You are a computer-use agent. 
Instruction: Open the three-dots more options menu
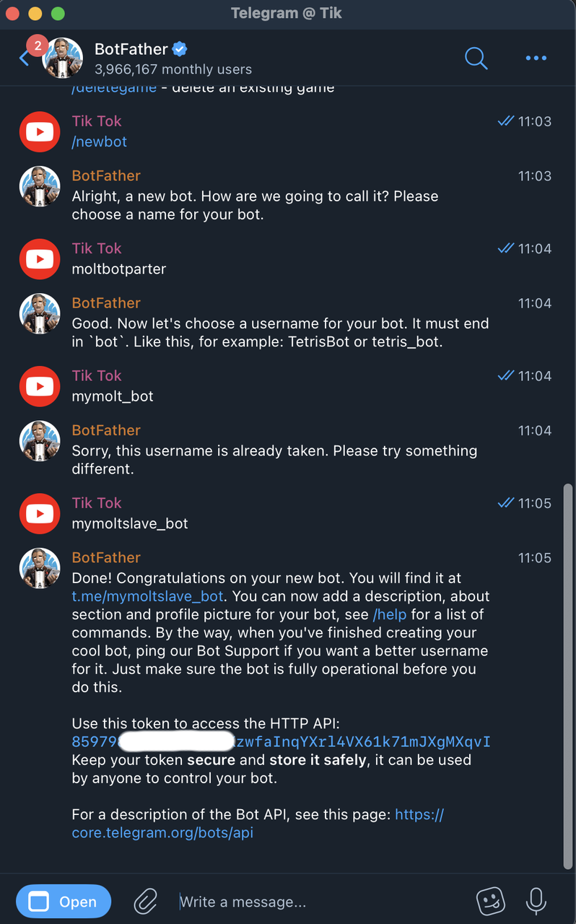(x=536, y=58)
